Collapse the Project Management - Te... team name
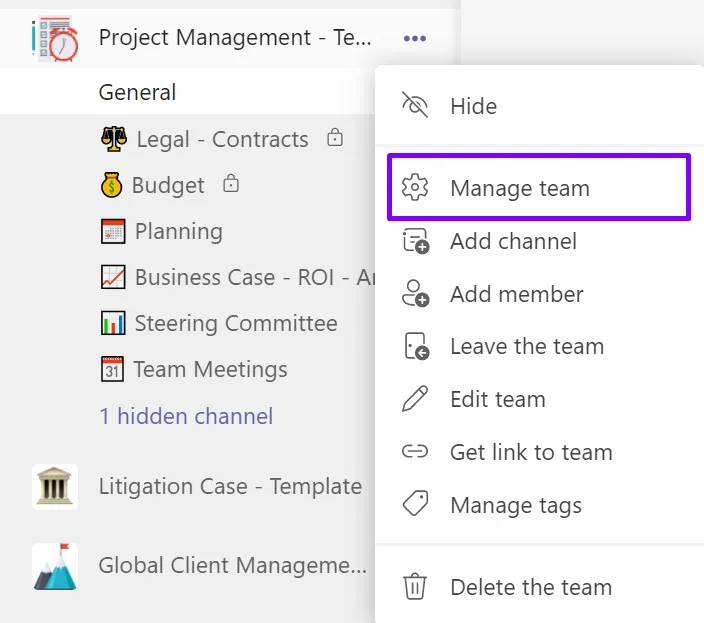 pos(235,37)
